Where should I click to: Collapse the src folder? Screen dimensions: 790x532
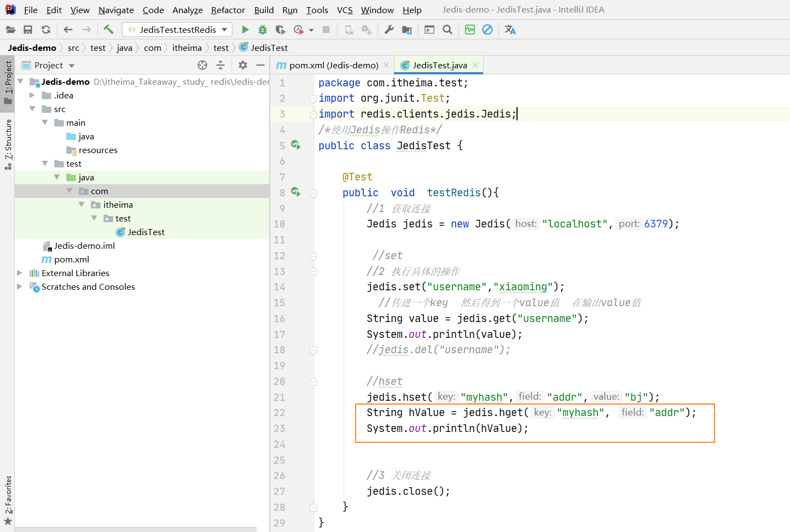click(x=32, y=109)
